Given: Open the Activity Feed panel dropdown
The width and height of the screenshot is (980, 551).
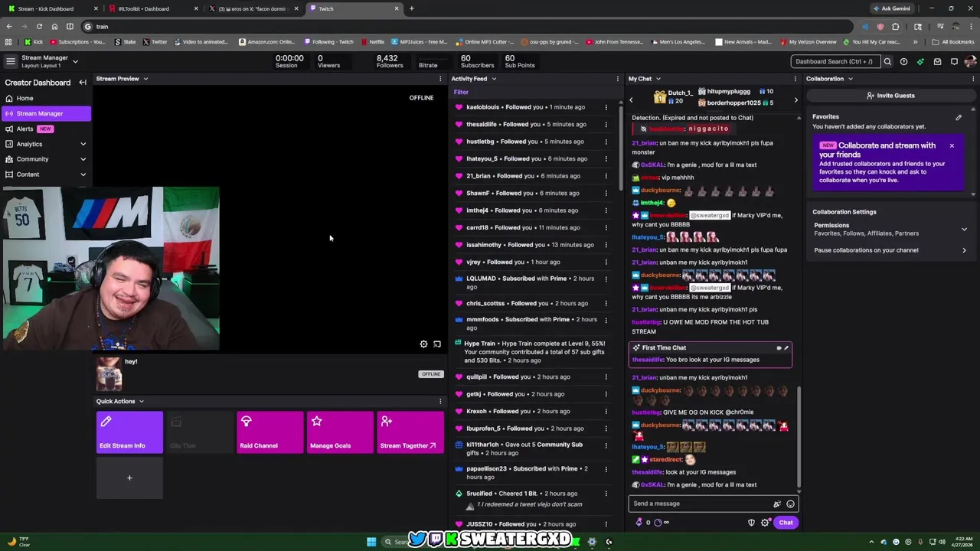Looking at the screenshot, I should coord(494,79).
